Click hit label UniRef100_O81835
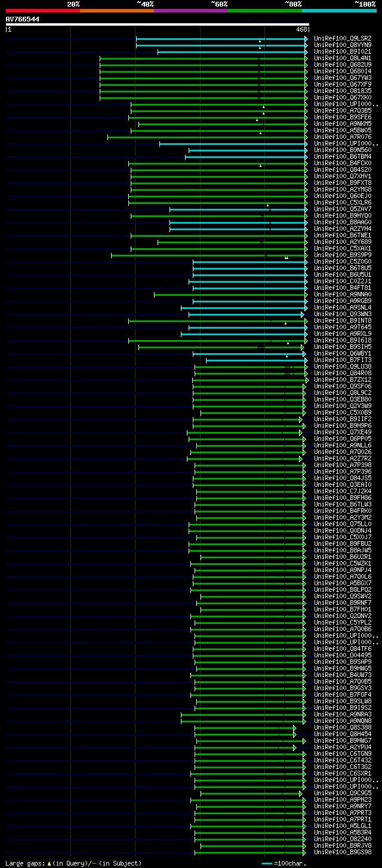This screenshot has height=868, width=382. (x=343, y=91)
